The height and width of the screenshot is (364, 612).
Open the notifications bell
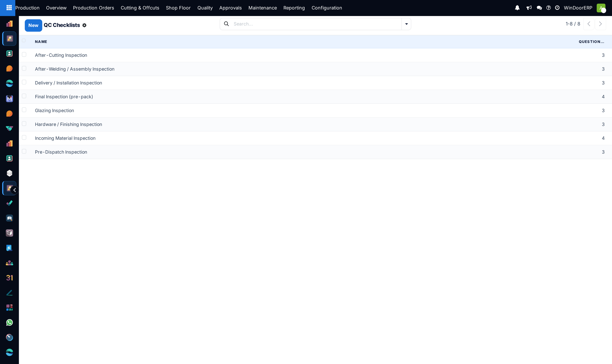517,8
